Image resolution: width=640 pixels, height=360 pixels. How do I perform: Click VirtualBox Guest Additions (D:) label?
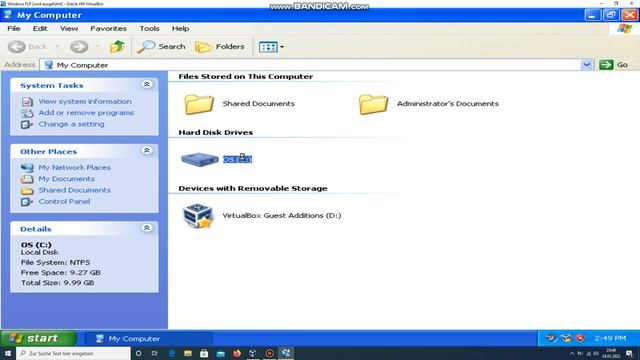[282, 216]
